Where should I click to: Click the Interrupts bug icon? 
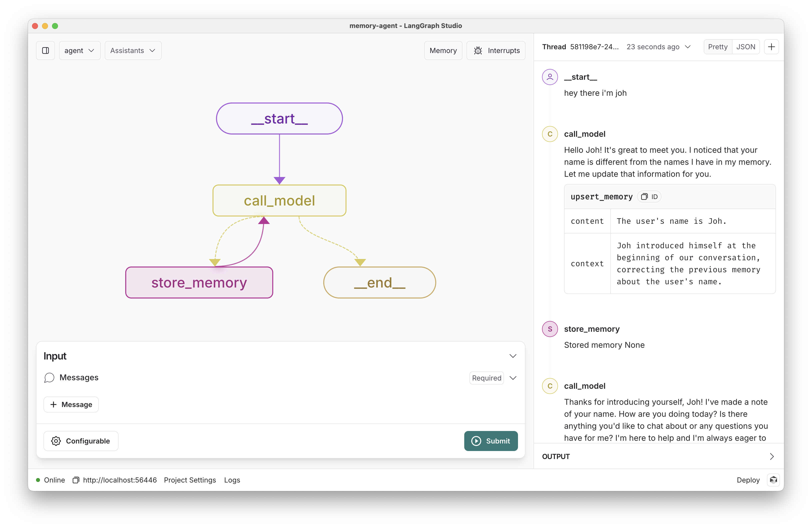coord(478,50)
